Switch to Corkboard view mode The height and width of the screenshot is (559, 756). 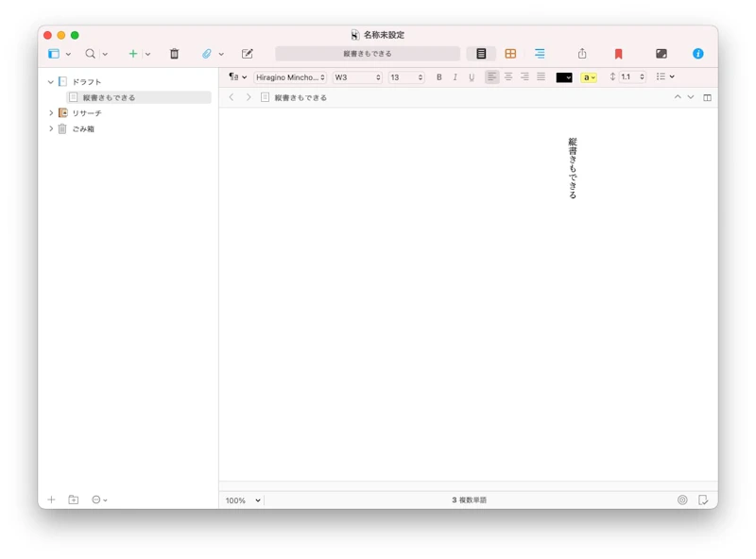pos(510,53)
